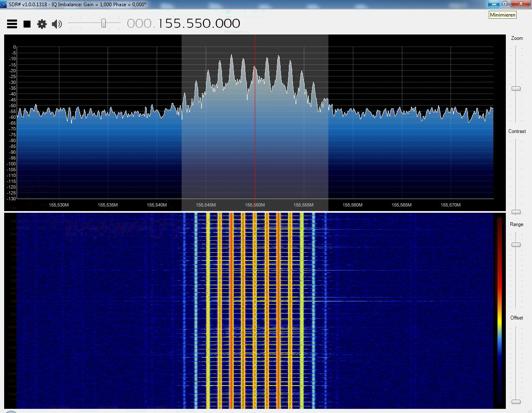This screenshot has width=532, height=413.
Task: Close the SDR# window
Action: click(x=521, y=4)
